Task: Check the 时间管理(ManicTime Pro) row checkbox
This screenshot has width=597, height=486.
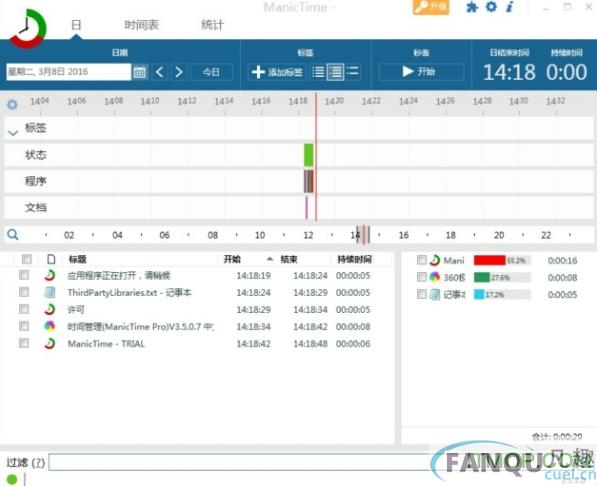Action: click(x=24, y=326)
